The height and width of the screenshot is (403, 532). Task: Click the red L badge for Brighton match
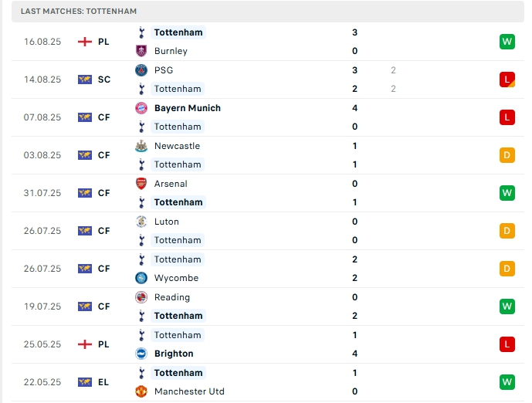pos(507,344)
